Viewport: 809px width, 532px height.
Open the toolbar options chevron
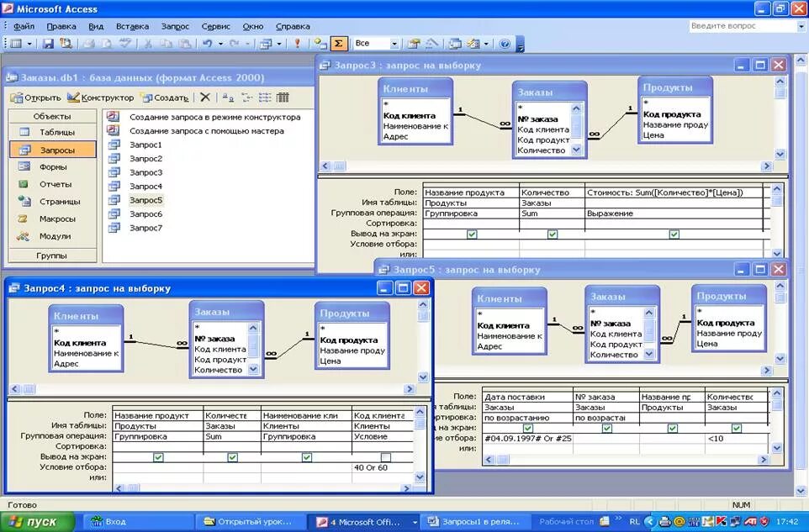(x=520, y=45)
